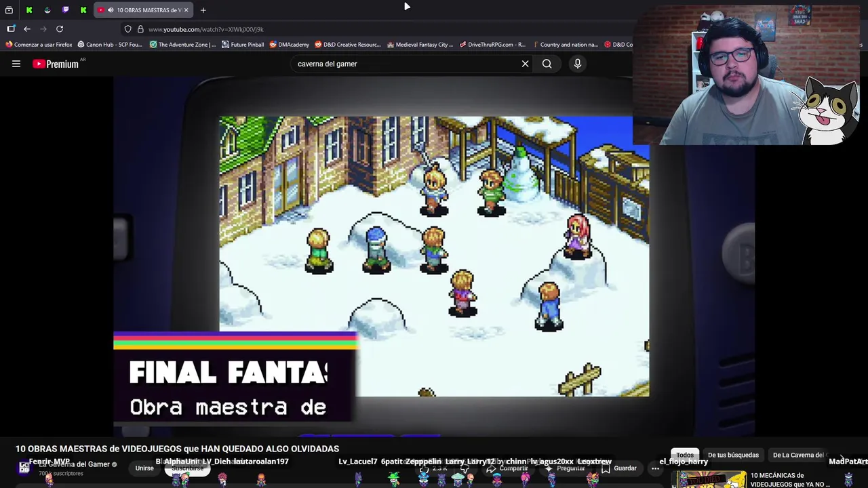Viewport: 868px width, 488px height.
Task: Open 'Comenzar a usar Firefox' bookmark
Action: pos(39,45)
